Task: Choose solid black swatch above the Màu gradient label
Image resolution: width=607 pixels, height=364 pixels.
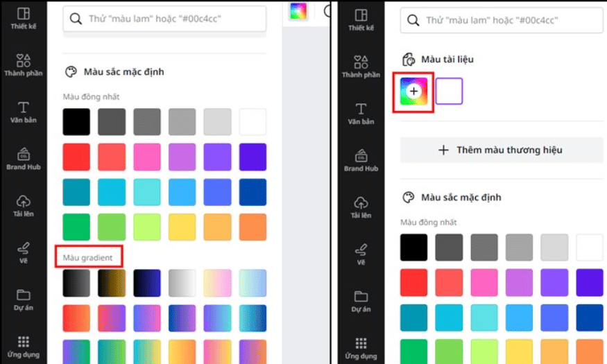Action: [76, 122]
